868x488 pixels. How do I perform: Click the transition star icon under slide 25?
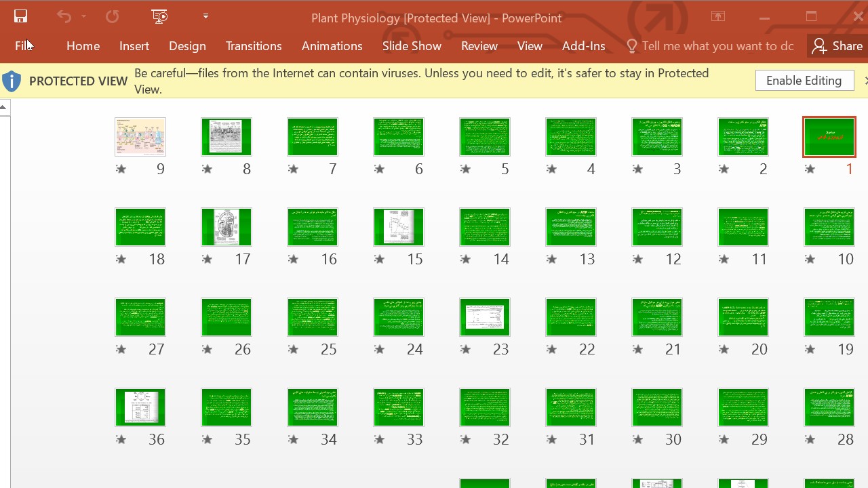coord(293,349)
